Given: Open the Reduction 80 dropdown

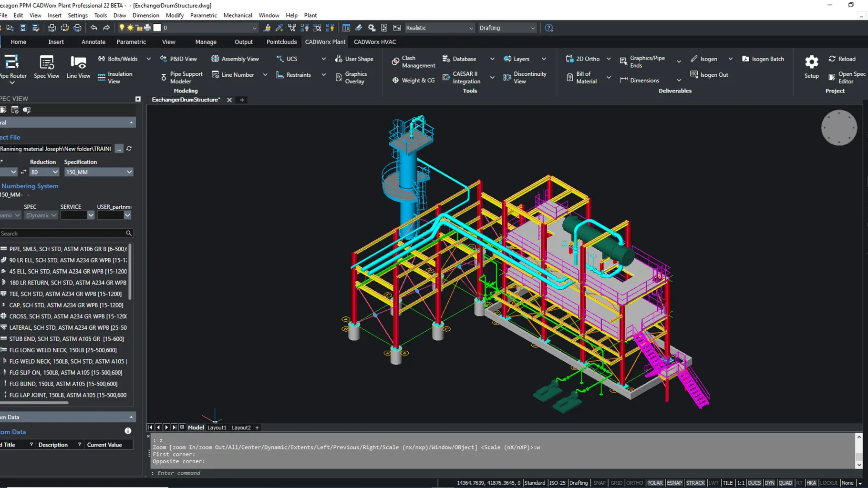Looking at the screenshot, I should (x=44, y=172).
